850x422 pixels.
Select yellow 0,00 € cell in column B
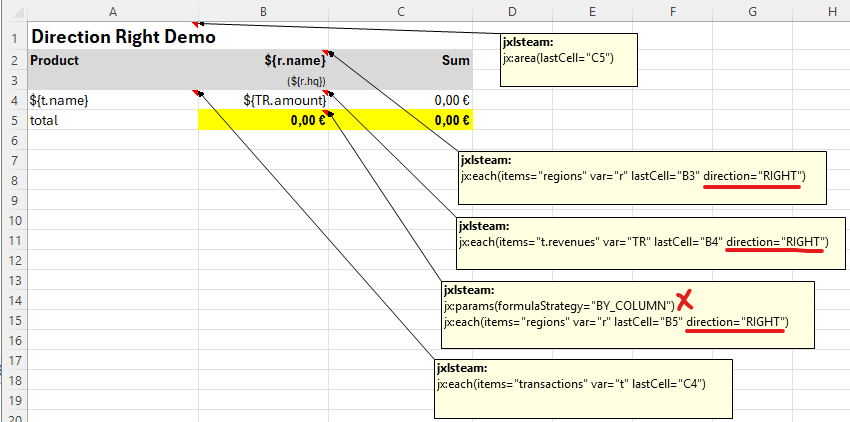click(x=263, y=120)
